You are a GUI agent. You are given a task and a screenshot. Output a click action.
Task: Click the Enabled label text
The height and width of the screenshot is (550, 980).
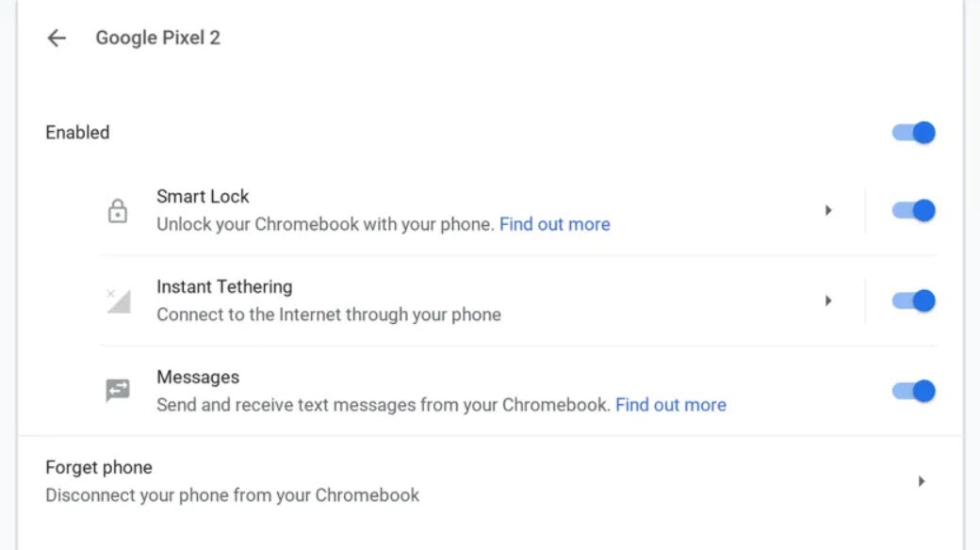[x=77, y=133]
